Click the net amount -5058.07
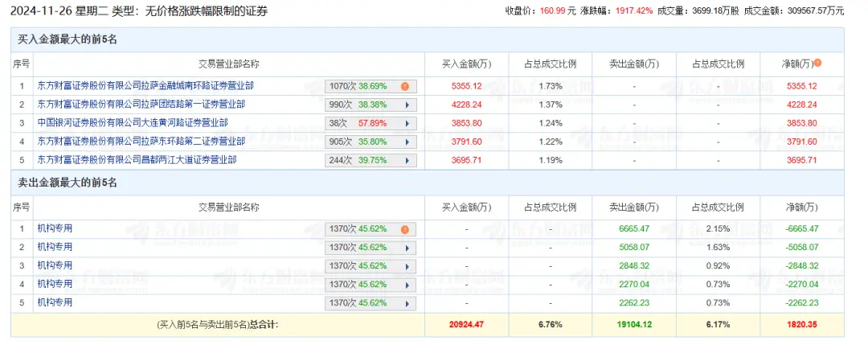The height and width of the screenshot is (349, 868). tap(801, 247)
